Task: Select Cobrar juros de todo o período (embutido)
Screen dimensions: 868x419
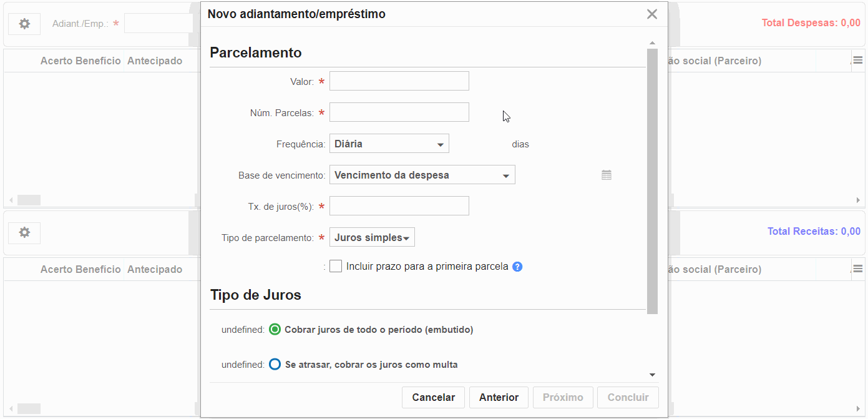Action: pos(275,329)
